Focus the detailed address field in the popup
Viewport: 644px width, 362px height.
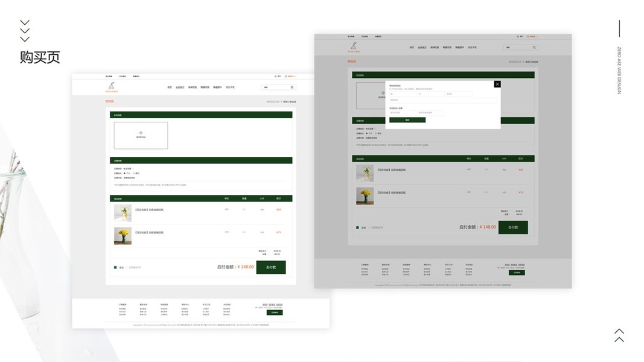coord(443,100)
